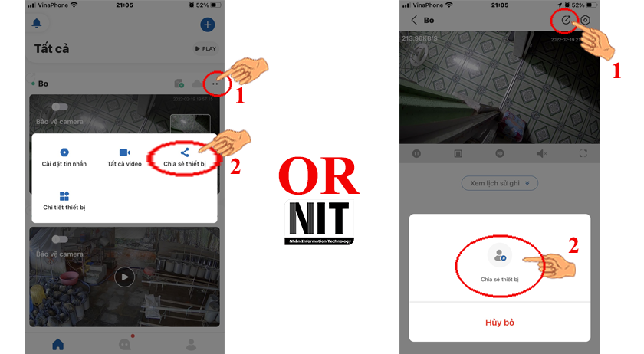Image resolution: width=644 pixels, height=354 pixels.
Task: Toggle HD quality icon under video
Action: [x=499, y=153]
